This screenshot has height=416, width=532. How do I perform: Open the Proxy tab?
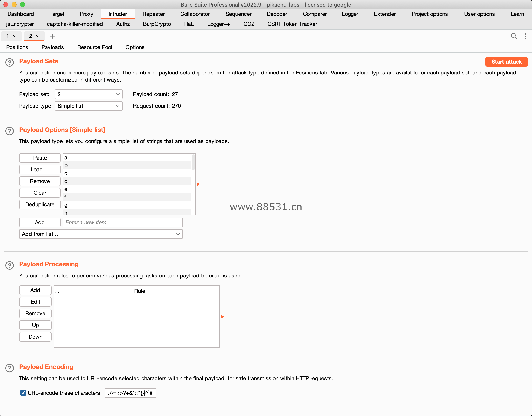[86, 14]
